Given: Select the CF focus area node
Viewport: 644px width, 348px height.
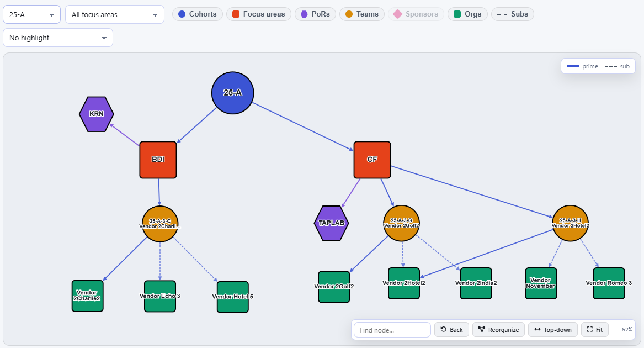Looking at the screenshot, I should click(372, 160).
